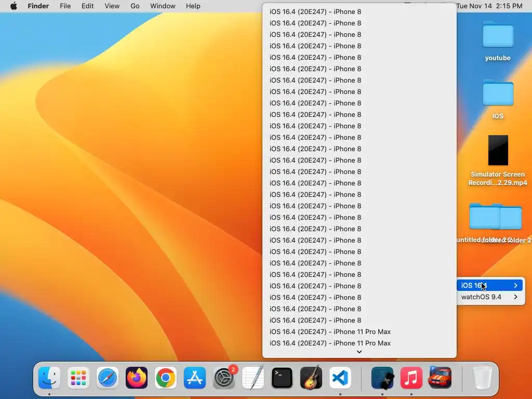Viewport: 532px width, 399px height.
Task: Open the Trash in the Dock
Action: (483, 378)
